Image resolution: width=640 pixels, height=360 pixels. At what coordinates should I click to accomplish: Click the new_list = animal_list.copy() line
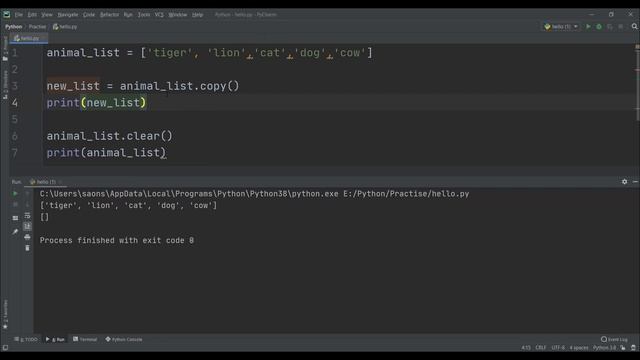pos(143,86)
